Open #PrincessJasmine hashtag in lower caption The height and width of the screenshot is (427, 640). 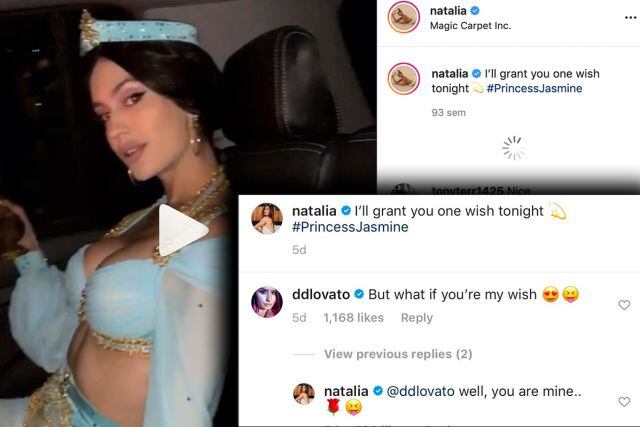(x=350, y=227)
